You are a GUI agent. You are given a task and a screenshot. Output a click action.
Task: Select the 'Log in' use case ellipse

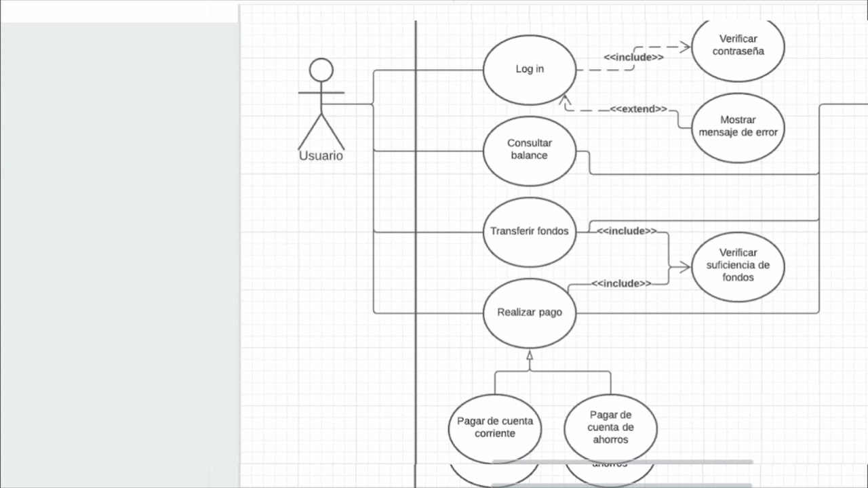pos(530,70)
